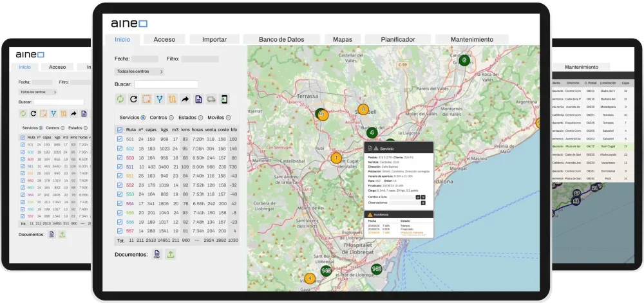Open the Acceso tab in left tablet
This screenshot has height=303, width=644.
point(57,67)
